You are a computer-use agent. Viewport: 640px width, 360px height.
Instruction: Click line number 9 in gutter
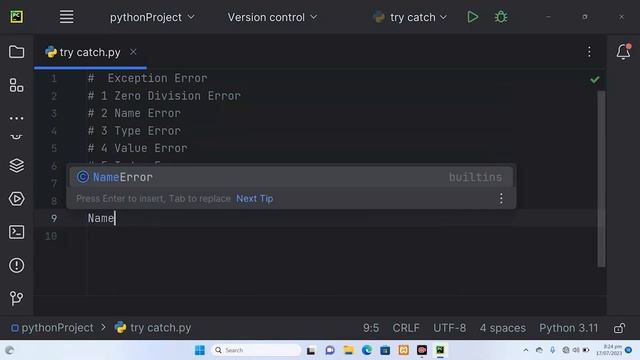(x=54, y=218)
